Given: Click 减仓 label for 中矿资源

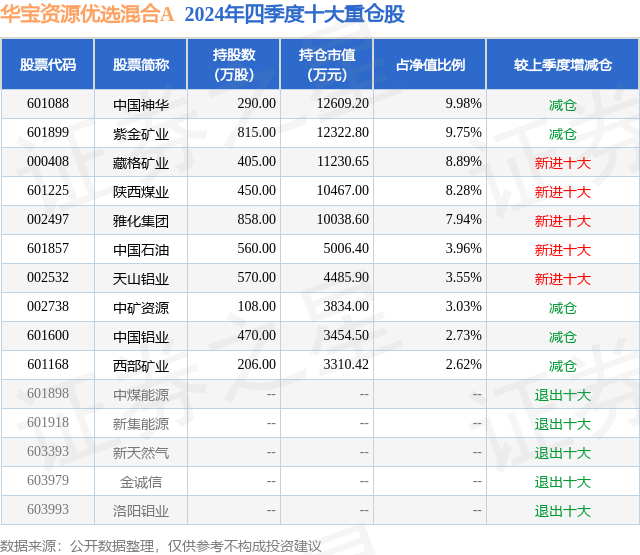Looking at the screenshot, I should tap(562, 308).
